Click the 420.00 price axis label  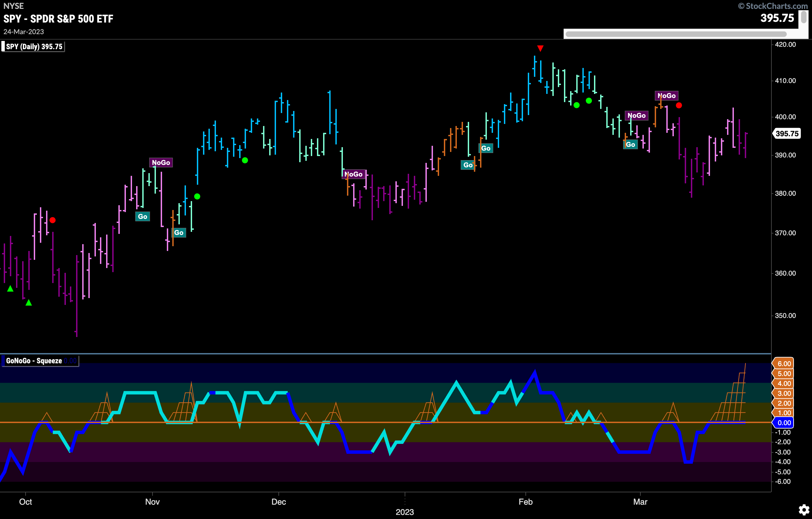click(785, 44)
